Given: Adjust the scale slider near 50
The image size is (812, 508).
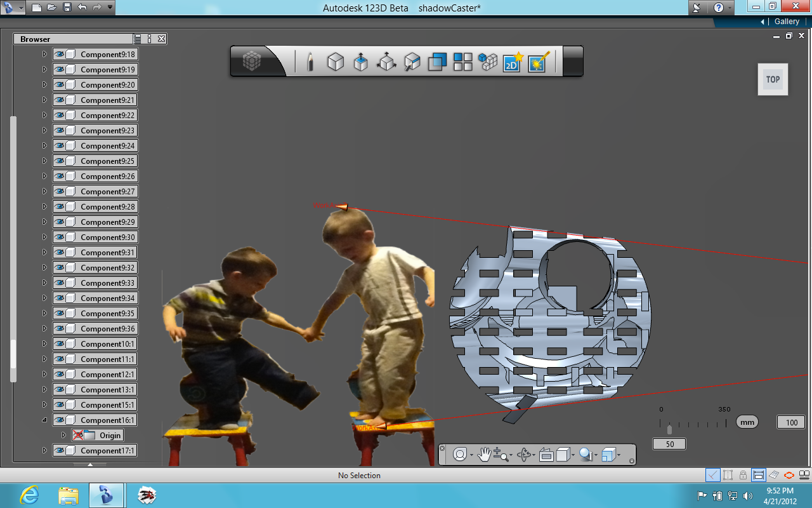Looking at the screenshot, I should click(669, 431).
